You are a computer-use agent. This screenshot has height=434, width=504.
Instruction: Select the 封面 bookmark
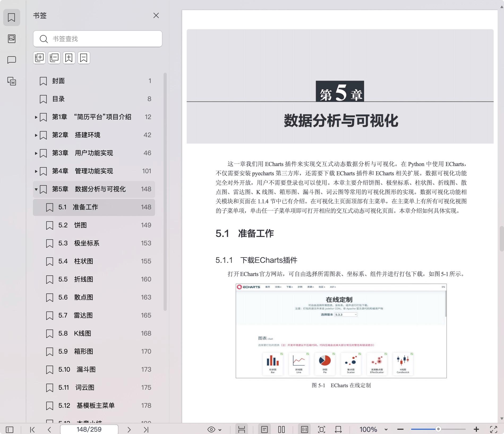pos(94,81)
